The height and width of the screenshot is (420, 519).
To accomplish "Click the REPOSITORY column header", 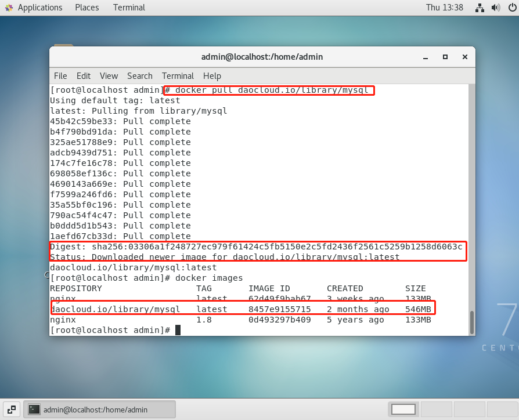I will 76,288.
